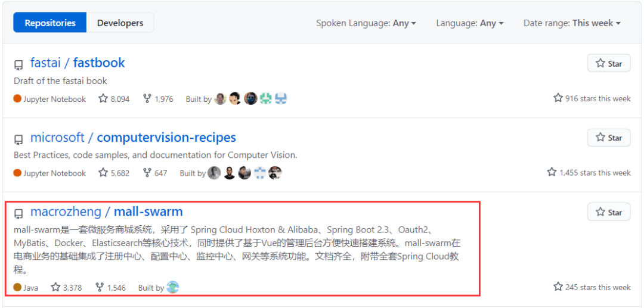
Task: Click second contributor avatar on computervision-recipes row
Action: click(x=230, y=173)
